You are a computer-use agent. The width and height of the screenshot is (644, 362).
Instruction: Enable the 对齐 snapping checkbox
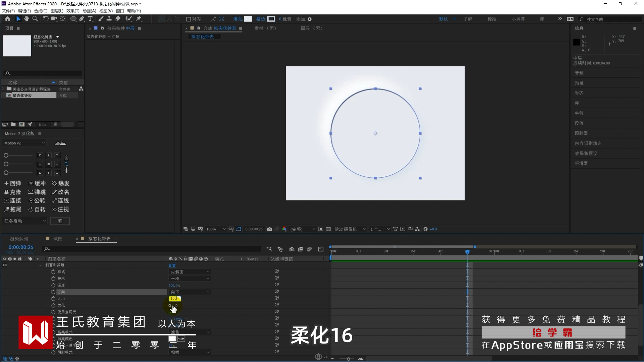tap(189, 19)
